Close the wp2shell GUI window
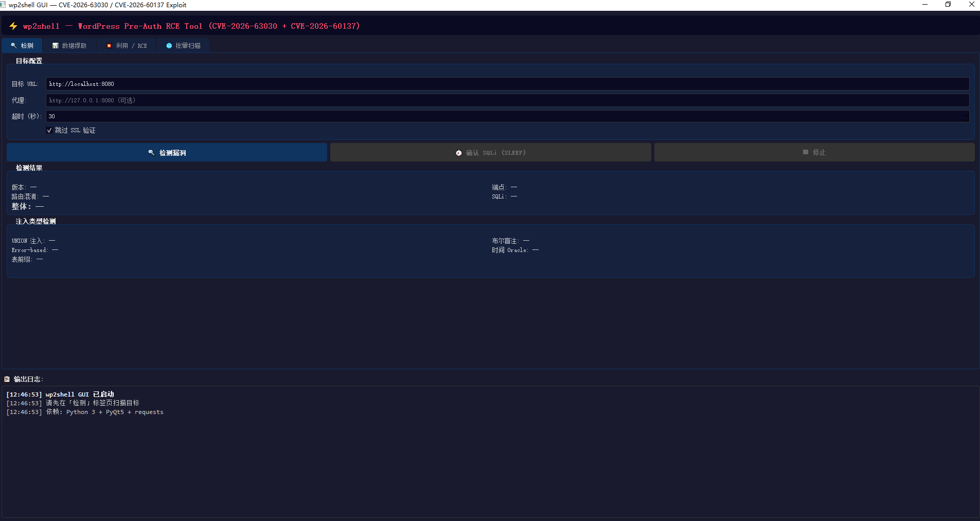980x521 pixels. (971, 5)
